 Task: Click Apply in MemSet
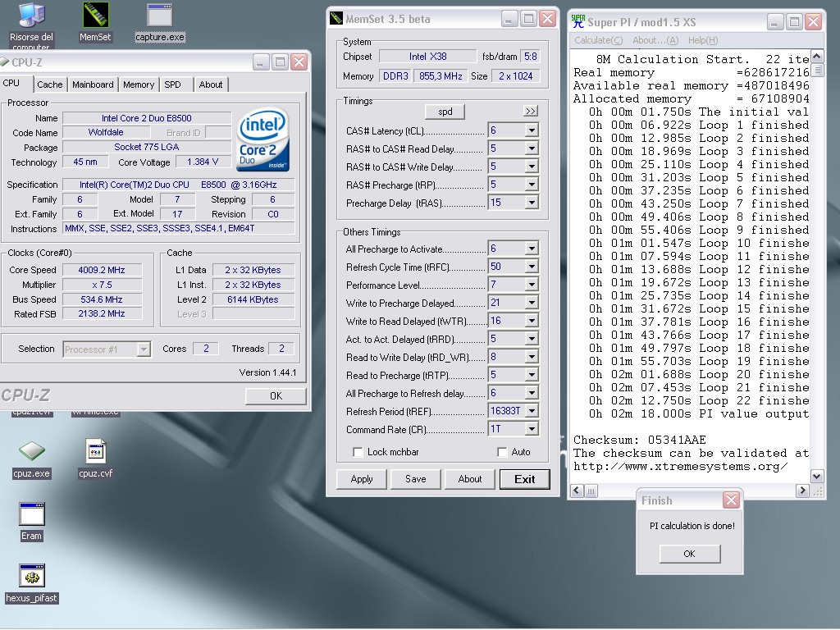point(362,479)
